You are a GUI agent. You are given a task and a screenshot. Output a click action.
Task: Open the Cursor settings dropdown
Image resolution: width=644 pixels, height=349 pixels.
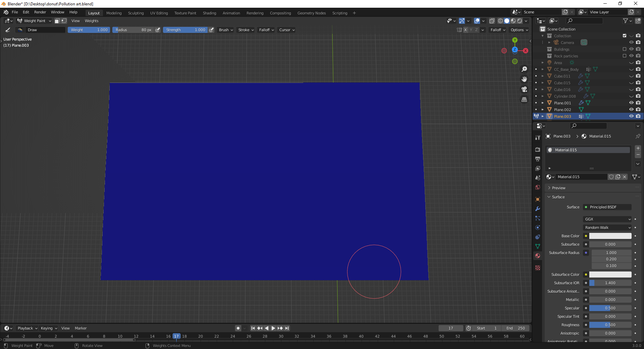pos(287,30)
